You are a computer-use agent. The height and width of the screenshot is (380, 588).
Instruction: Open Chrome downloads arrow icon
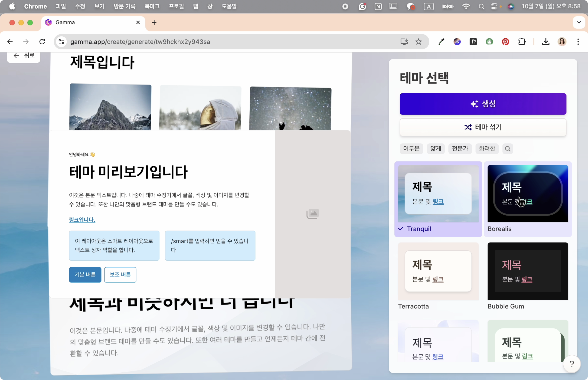click(546, 42)
